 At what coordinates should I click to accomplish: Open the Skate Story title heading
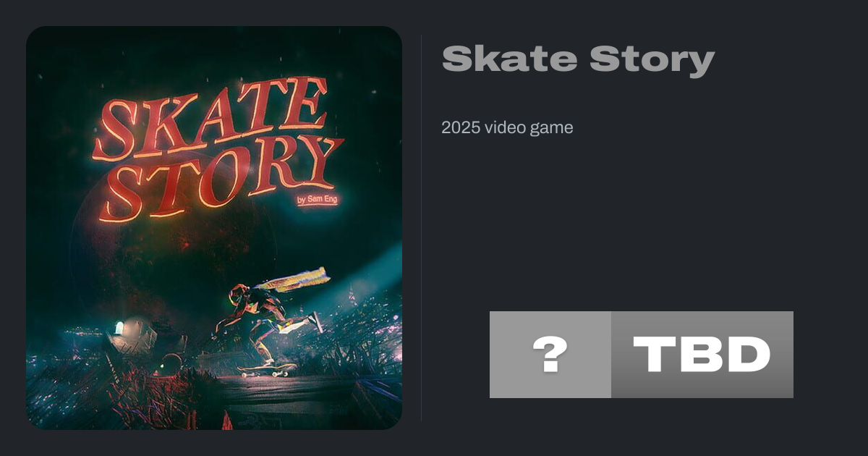[578, 59]
